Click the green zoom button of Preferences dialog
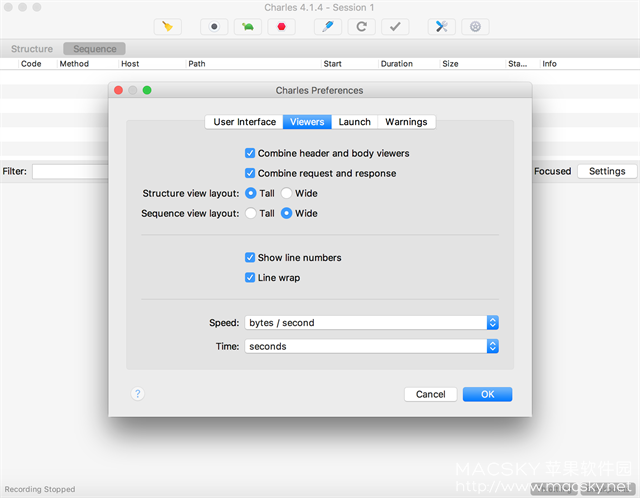Screen dimensions: 640x498 point(147,90)
